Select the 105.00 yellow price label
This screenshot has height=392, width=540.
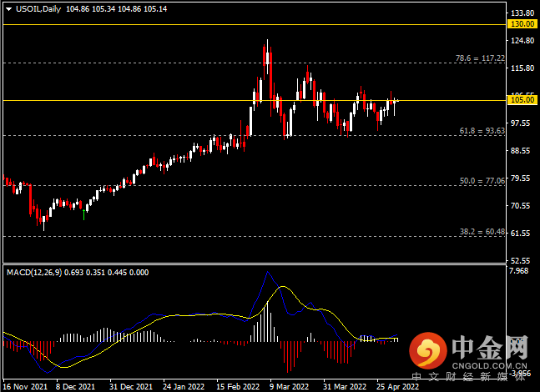522,100
